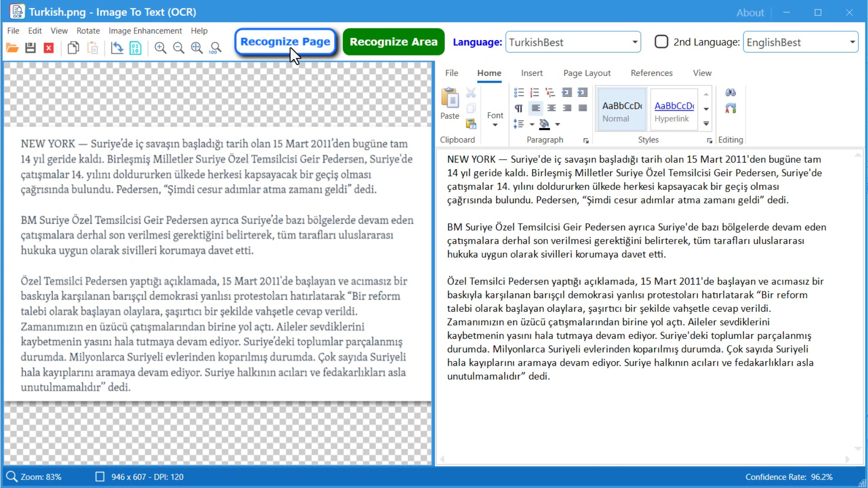Zoom in with the plus magnifier

[x=160, y=48]
